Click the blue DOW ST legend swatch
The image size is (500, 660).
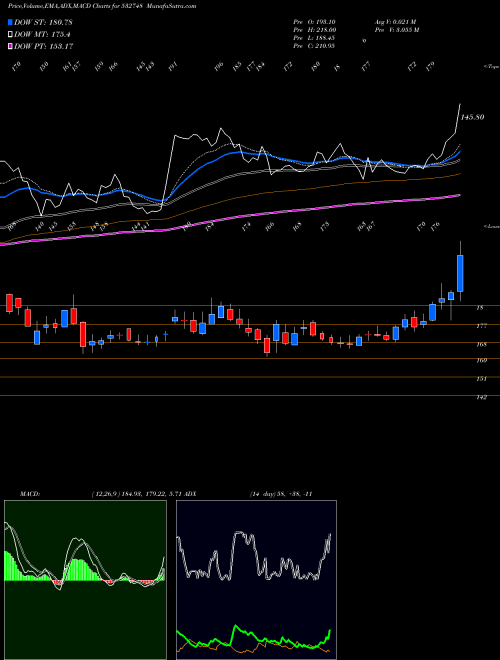pyautogui.click(x=11, y=22)
